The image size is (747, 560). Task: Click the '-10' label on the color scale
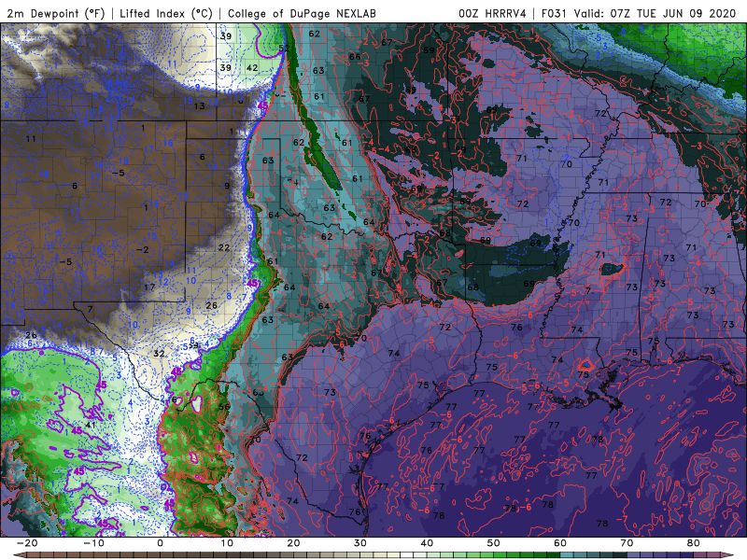[93, 543]
